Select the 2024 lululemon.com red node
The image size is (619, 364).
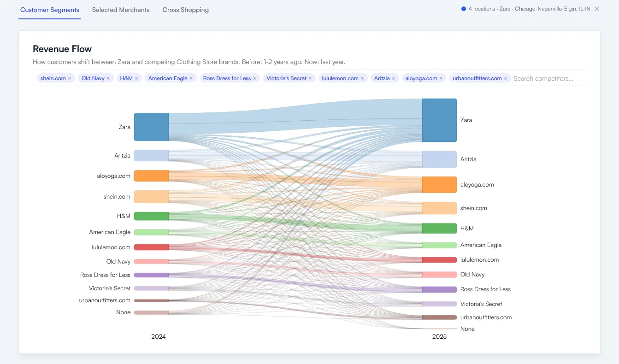click(151, 247)
